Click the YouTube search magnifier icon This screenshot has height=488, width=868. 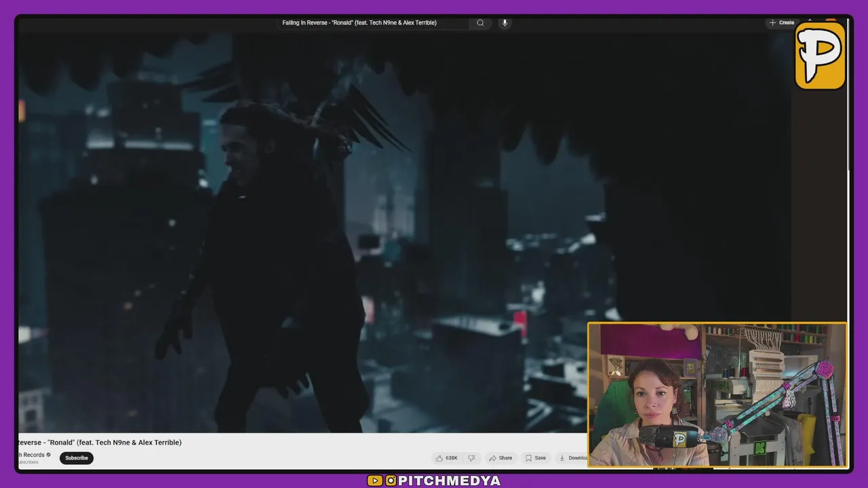pos(480,22)
